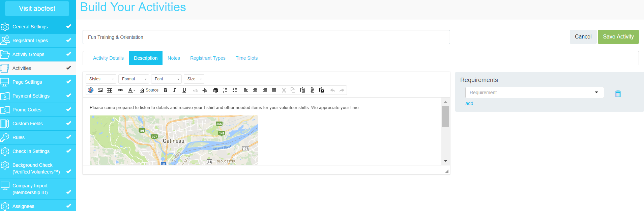Click the print icon in editor toolbar
The height and width of the screenshot is (211, 644).
point(216,90)
